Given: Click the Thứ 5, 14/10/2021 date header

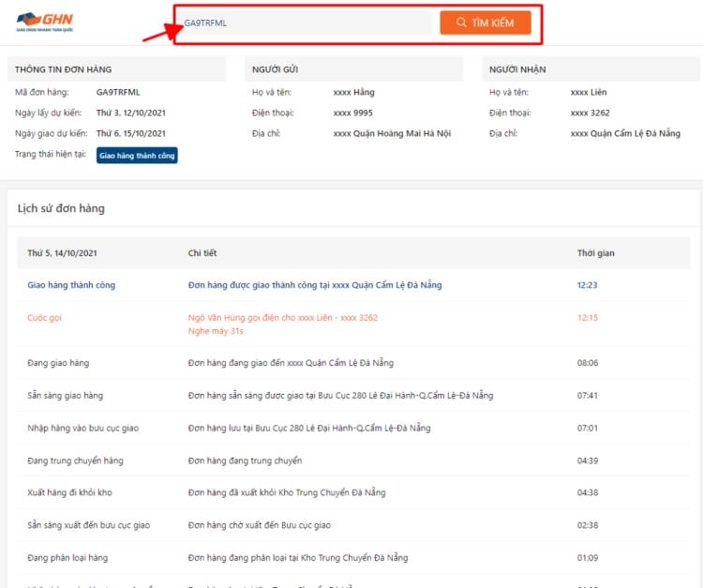Looking at the screenshot, I should tap(62, 253).
